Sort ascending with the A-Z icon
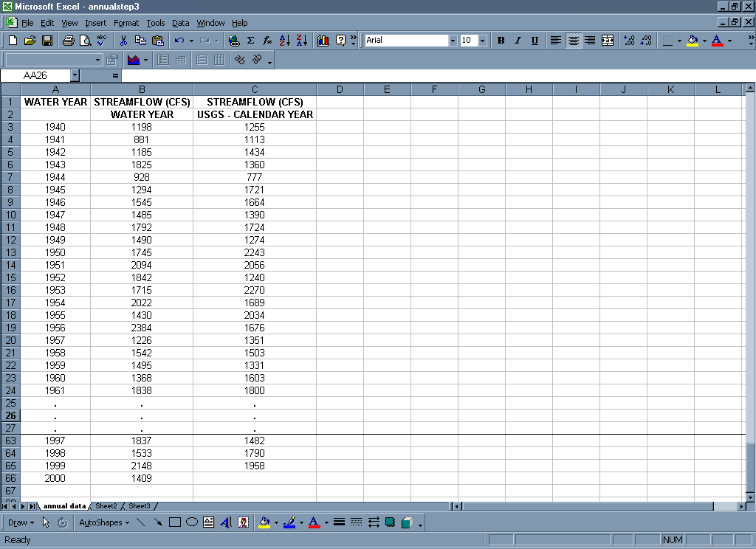The image size is (756, 549). pos(285,41)
